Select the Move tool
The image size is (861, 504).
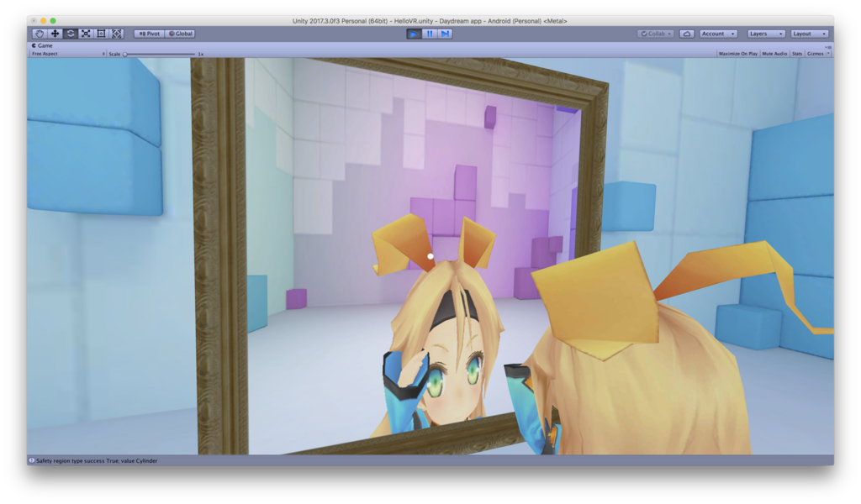click(55, 34)
